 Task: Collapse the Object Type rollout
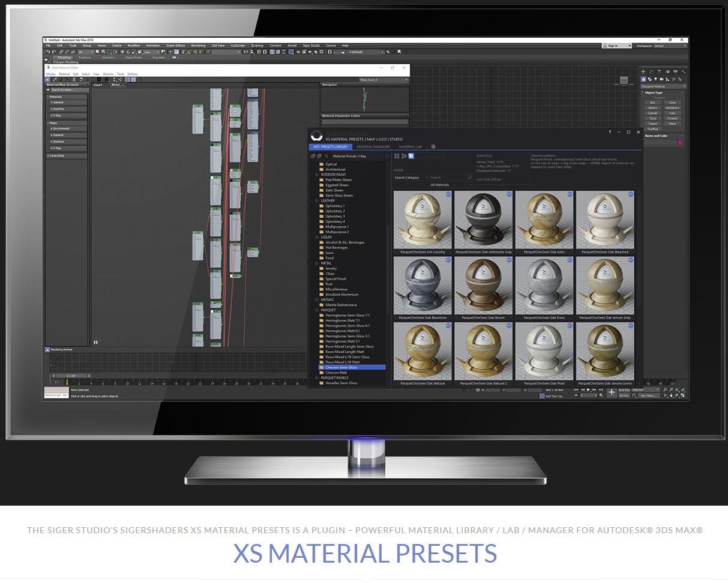(663, 92)
